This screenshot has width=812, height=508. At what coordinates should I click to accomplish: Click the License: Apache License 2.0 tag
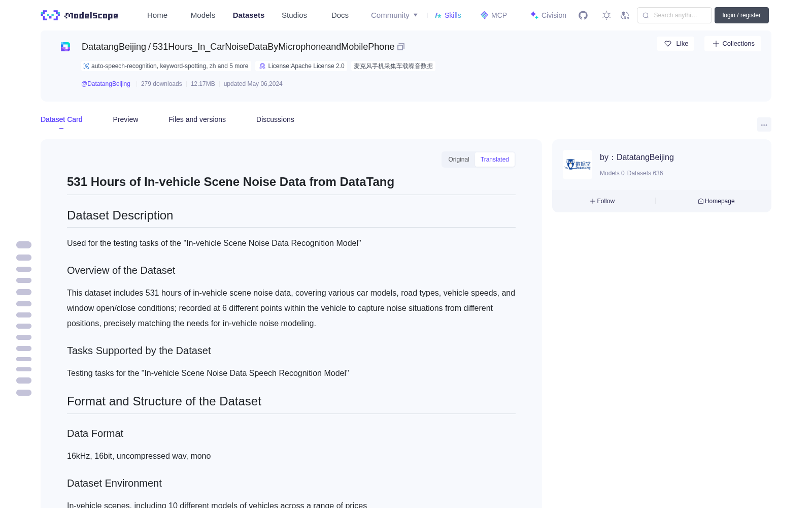301,66
